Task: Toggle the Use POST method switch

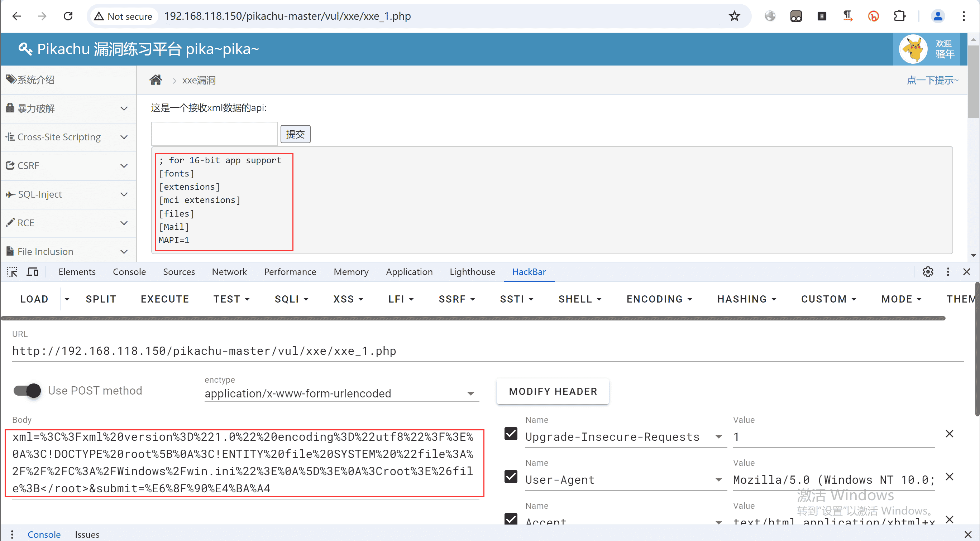Action: point(27,391)
